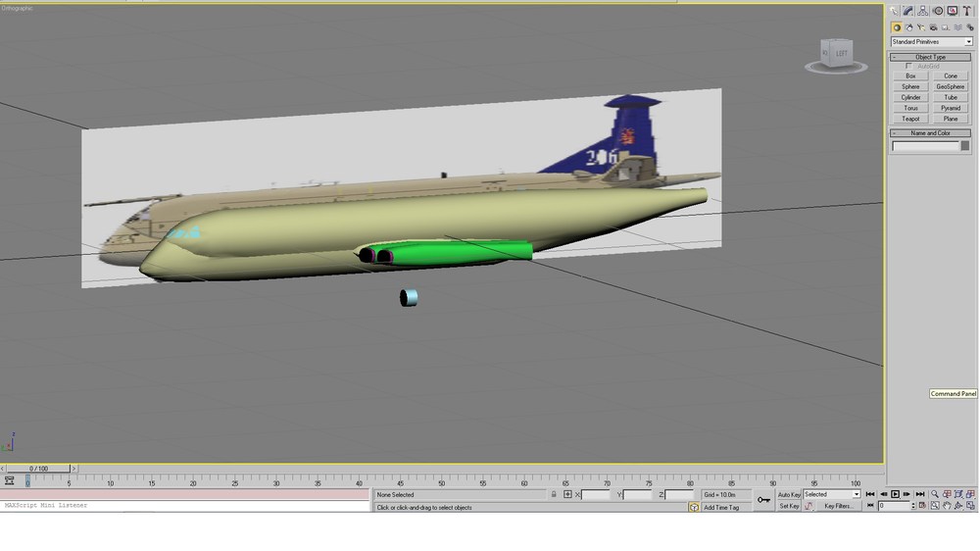980x551 pixels.
Task: Activate the Pan View hand tool
Action: [947, 506]
